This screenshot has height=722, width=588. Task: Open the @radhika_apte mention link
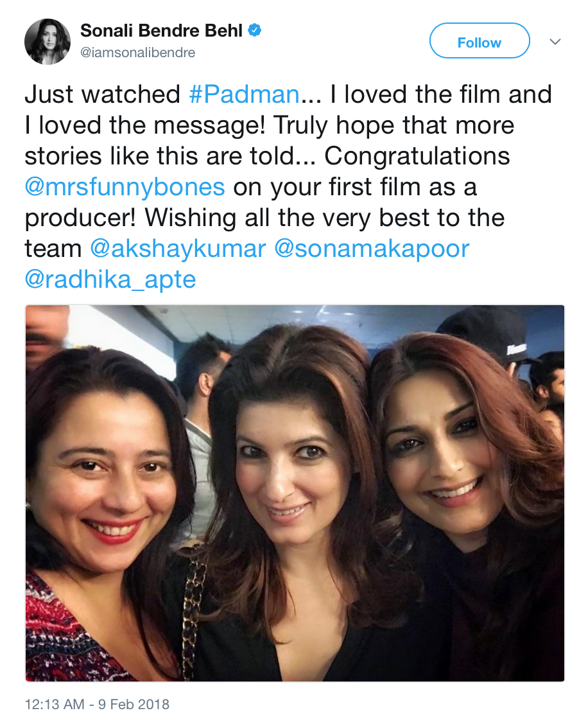110,279
